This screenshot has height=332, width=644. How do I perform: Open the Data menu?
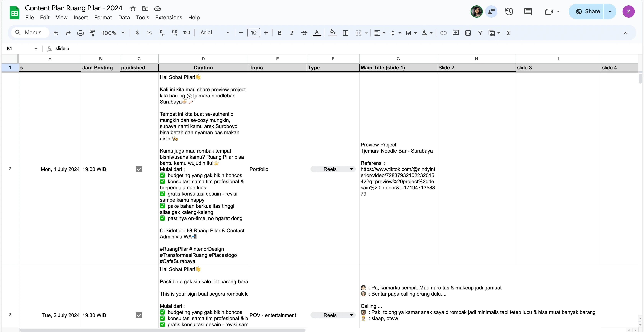pos(124,17)
